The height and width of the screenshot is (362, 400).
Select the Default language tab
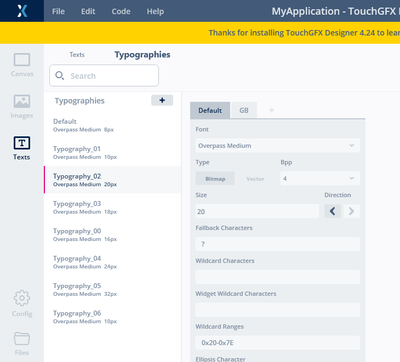tap(210, 110)
